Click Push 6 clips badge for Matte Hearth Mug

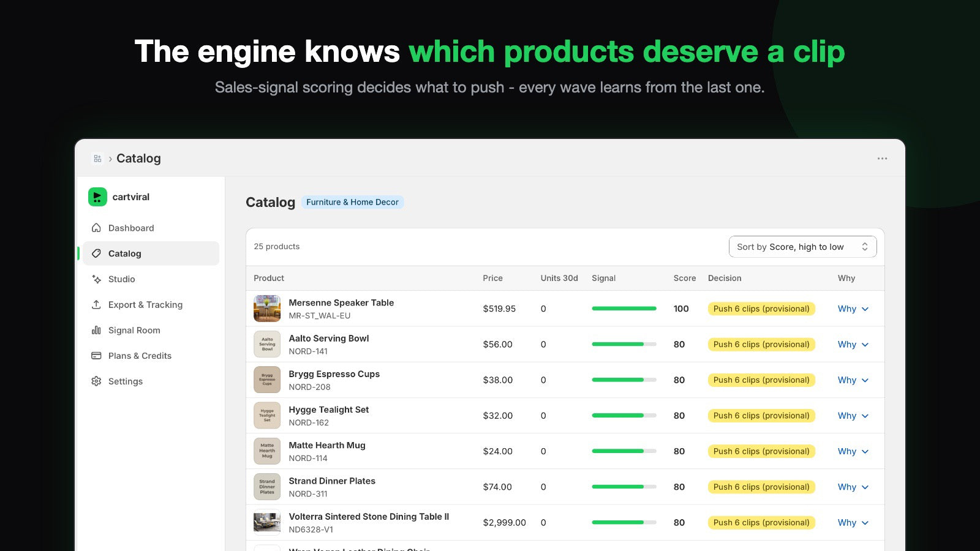(x=761, y=451)
